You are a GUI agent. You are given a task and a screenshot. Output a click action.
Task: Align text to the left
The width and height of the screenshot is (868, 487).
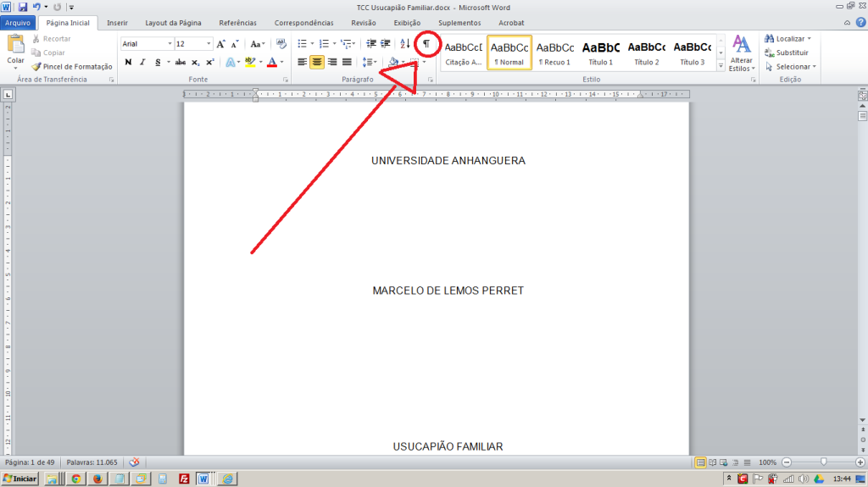302,62
